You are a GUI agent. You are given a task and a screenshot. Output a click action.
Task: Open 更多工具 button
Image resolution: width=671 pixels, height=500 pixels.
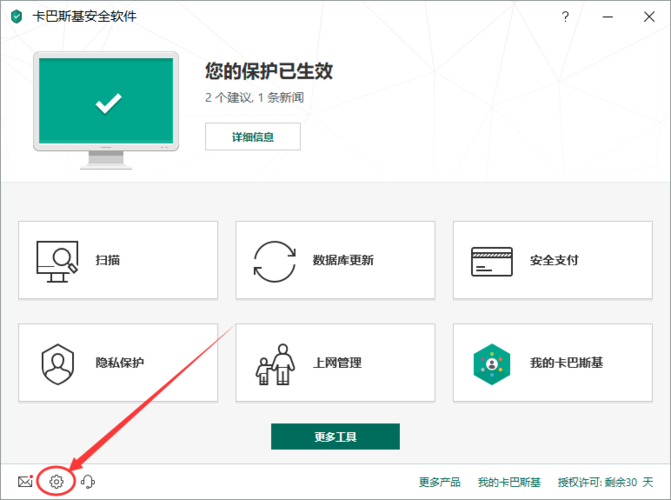tap(335, 437)
